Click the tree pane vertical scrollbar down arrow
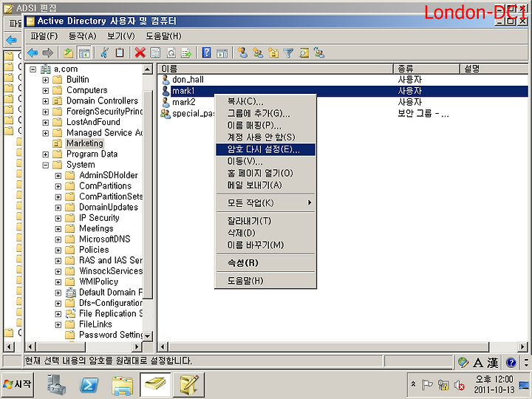 click(x=148, y=336)
